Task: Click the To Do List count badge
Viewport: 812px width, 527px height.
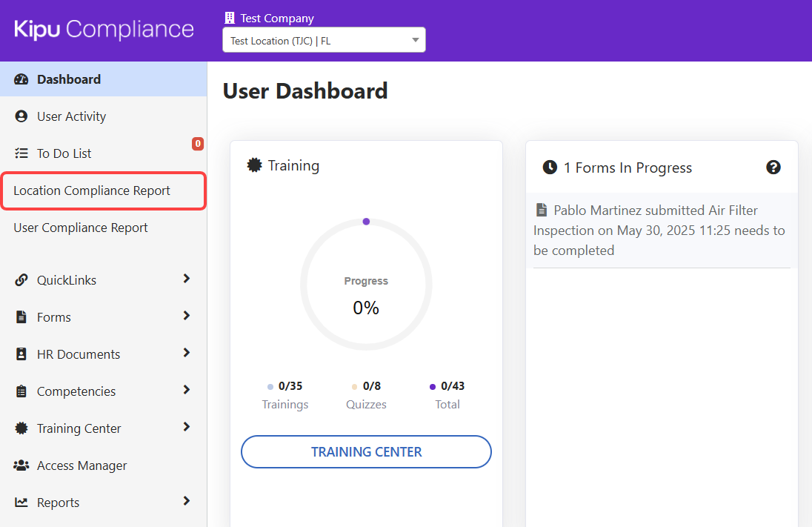Action: click(198, 144)
